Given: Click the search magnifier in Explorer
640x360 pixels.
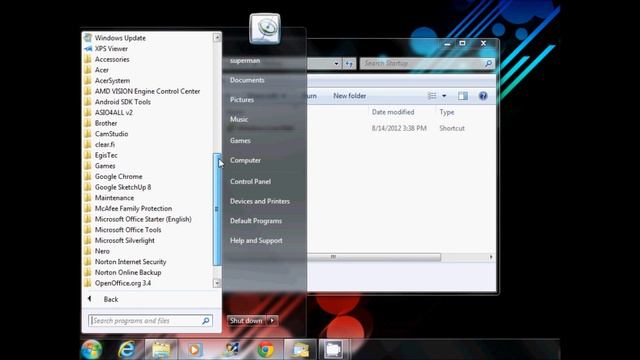Looking at the screenshot, I should 489,63.
